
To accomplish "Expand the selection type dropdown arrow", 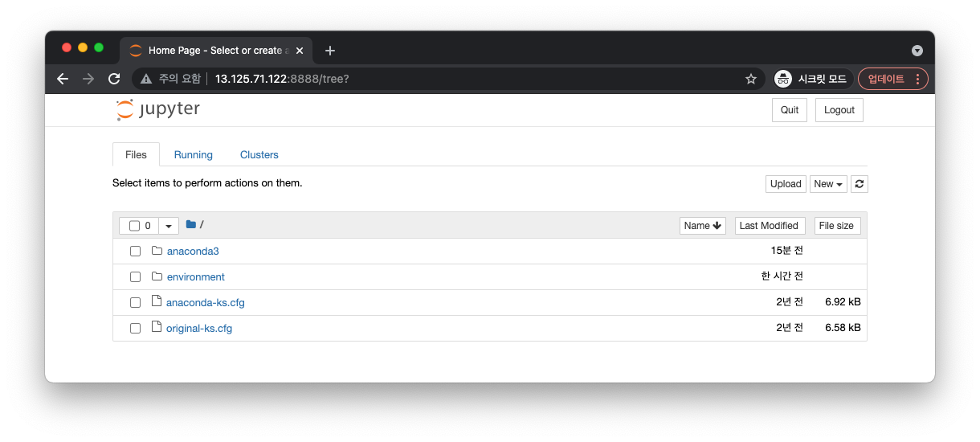I will click(169, 226).
